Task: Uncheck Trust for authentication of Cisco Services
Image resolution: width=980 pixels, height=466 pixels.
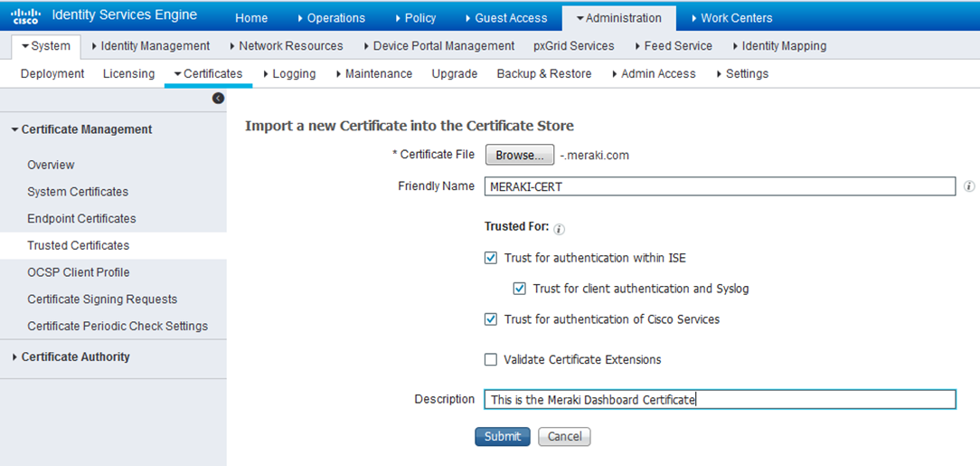Action: tap(491, 319)
